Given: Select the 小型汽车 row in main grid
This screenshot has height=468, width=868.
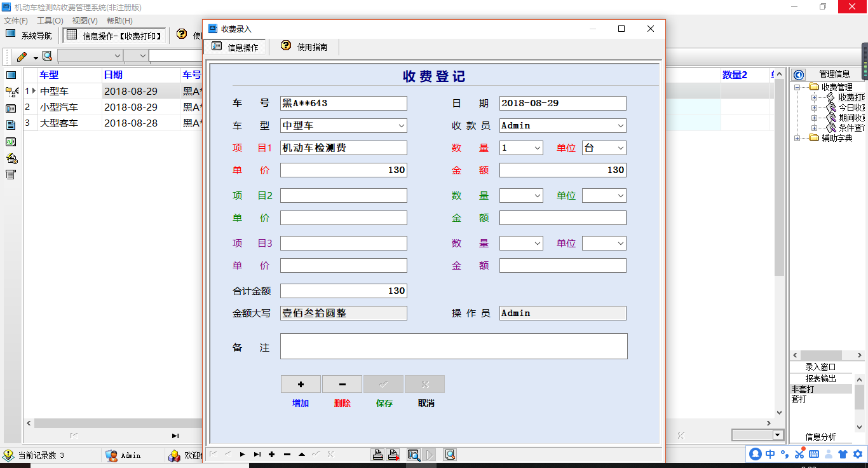Looking at the screenshot, I should tap(112, 107).
